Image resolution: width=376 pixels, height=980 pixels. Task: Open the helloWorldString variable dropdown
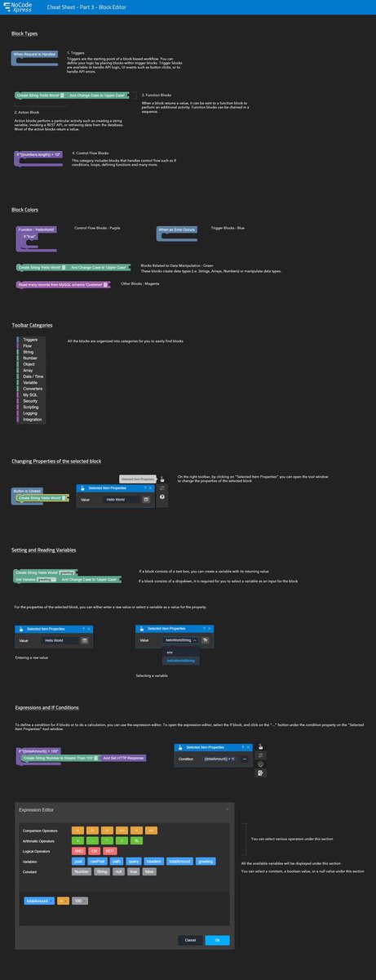181,640
